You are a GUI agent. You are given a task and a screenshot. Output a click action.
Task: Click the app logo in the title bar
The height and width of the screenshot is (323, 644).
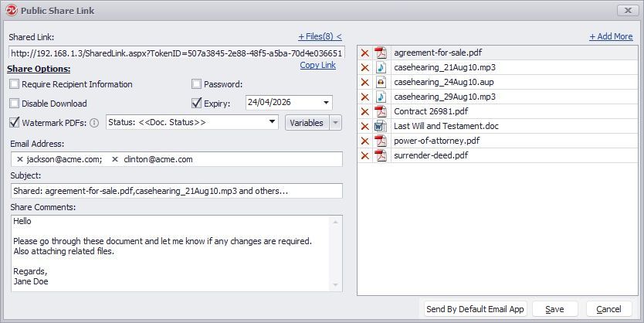click(x=12, y=10)
